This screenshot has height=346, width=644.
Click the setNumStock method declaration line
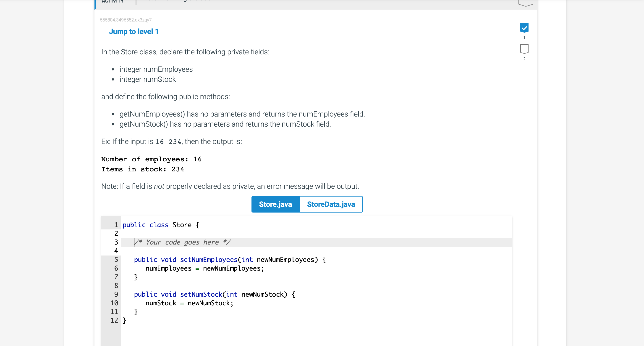pos(214,294)
